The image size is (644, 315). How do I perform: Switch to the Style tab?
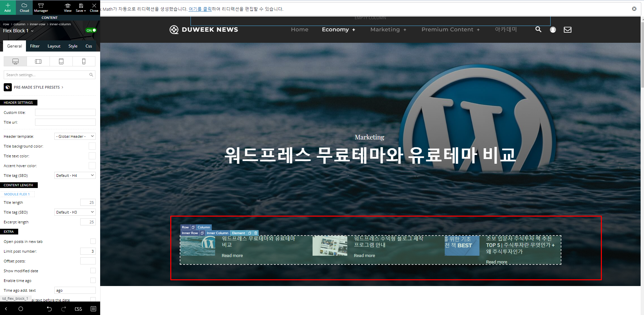click(x=73, y=46)
